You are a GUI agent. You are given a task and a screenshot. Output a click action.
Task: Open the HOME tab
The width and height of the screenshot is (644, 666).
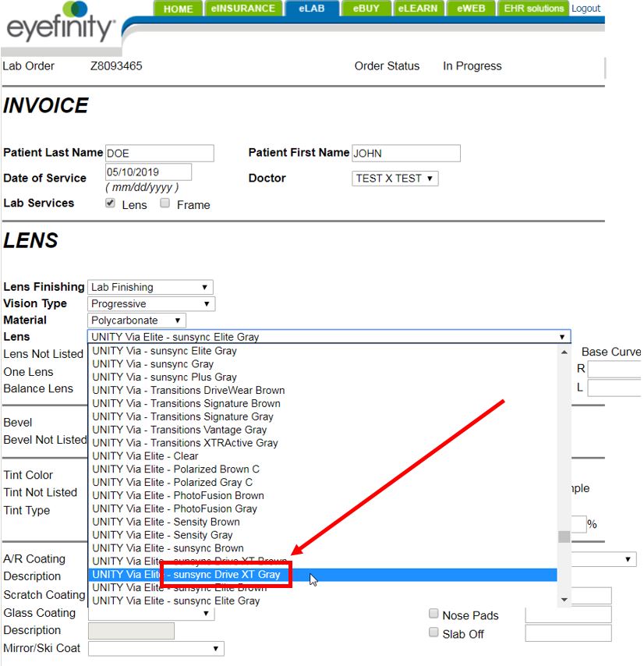coord(178,9)
